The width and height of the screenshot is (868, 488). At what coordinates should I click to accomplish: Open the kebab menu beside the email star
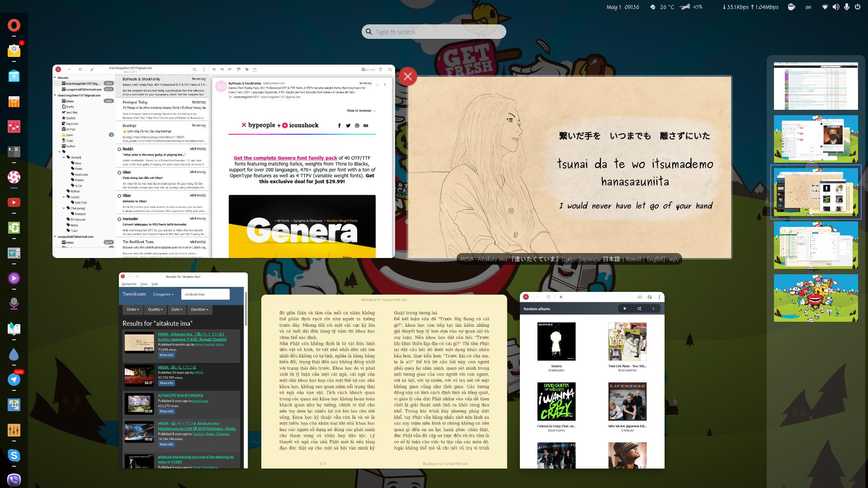click(385, 84)
